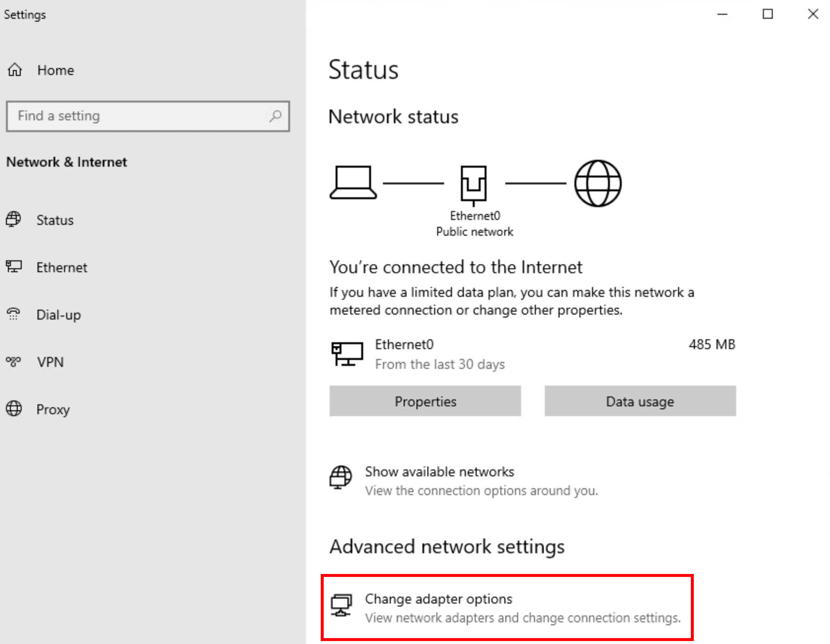Screen dimensions: 830x644
Task: Click the Change adapter options icon
Action: click(x=341, y=605)
